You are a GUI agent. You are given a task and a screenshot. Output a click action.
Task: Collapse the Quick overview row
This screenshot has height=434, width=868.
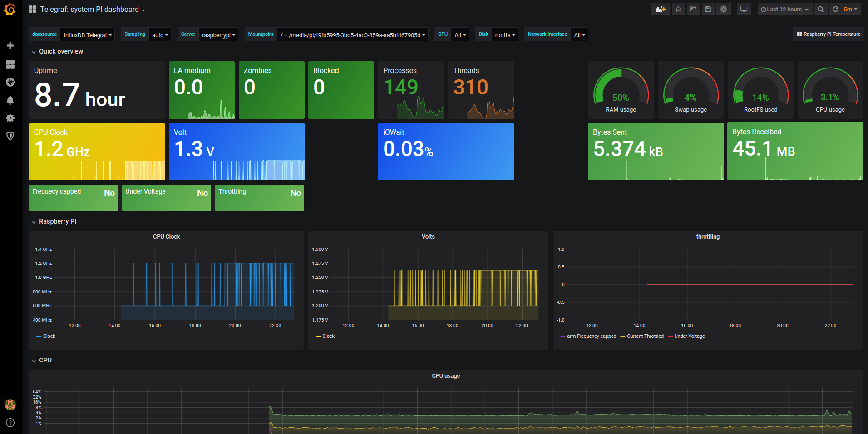[61, 51]
